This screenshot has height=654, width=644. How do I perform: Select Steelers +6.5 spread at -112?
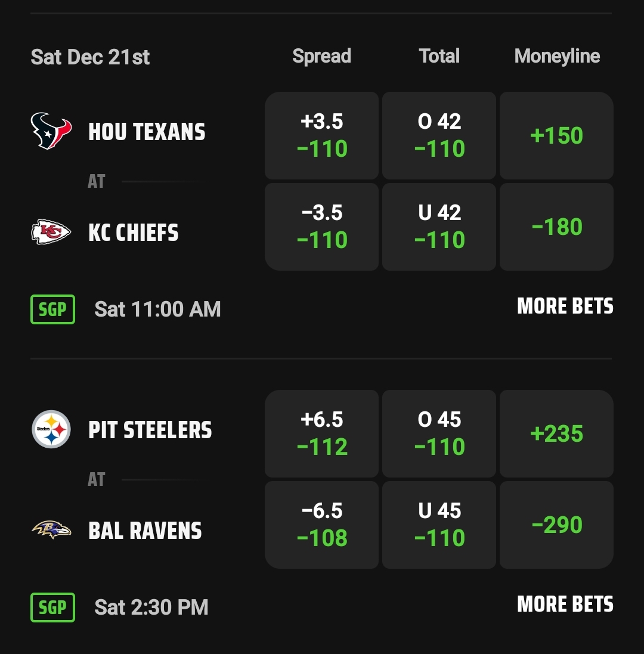[x=321, y=434]
